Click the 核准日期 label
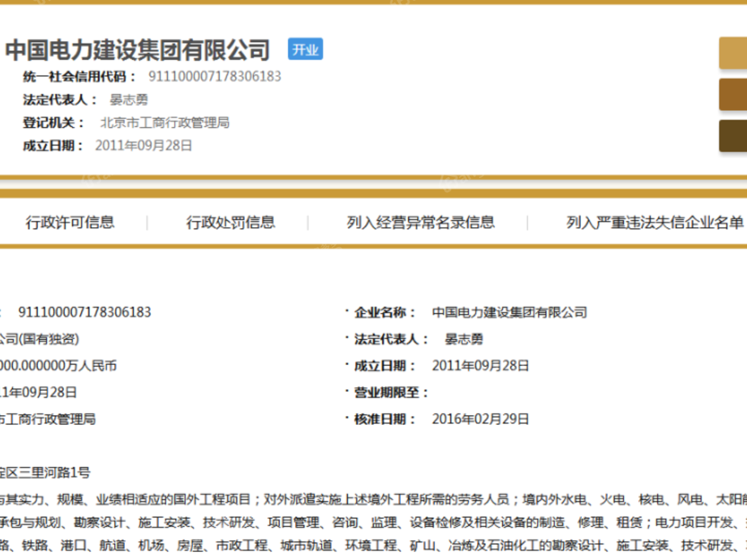Screen dimensions: 747x560 385,419
